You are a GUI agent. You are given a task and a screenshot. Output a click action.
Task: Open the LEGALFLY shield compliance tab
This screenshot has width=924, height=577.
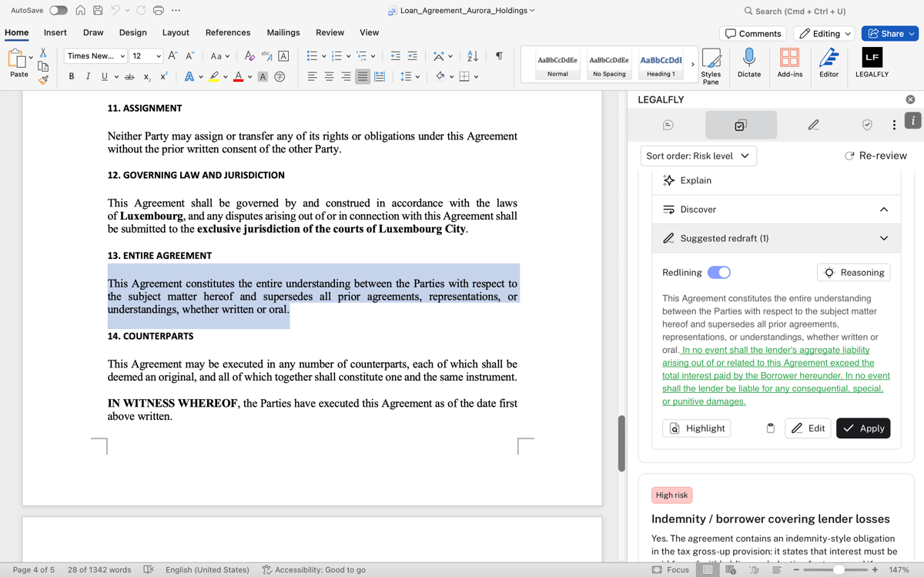[x=867, y=125]
